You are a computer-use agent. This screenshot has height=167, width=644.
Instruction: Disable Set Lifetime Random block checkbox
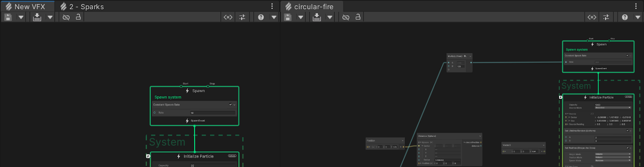(627, 131)
